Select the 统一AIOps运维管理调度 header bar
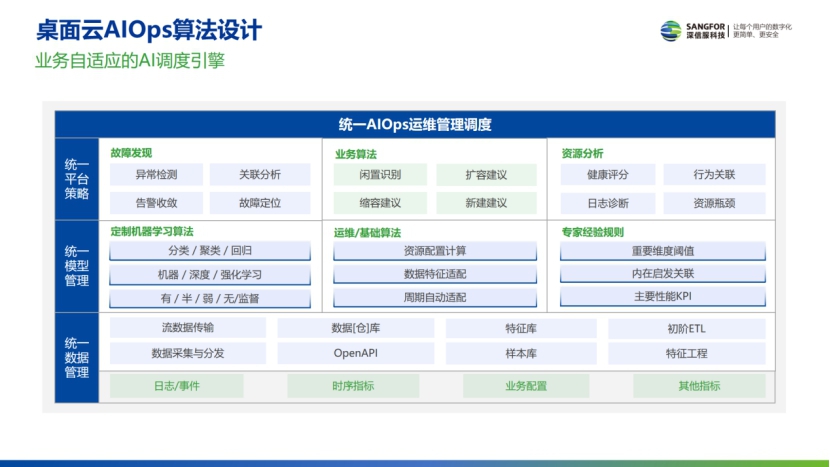Screen dimensions: 830x467 (x=414, y=125)
